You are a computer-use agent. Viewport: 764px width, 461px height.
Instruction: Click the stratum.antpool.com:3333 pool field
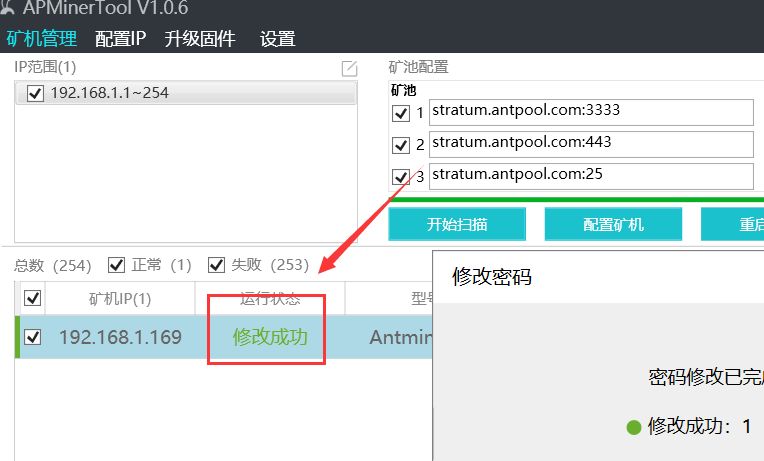[591, 113]
